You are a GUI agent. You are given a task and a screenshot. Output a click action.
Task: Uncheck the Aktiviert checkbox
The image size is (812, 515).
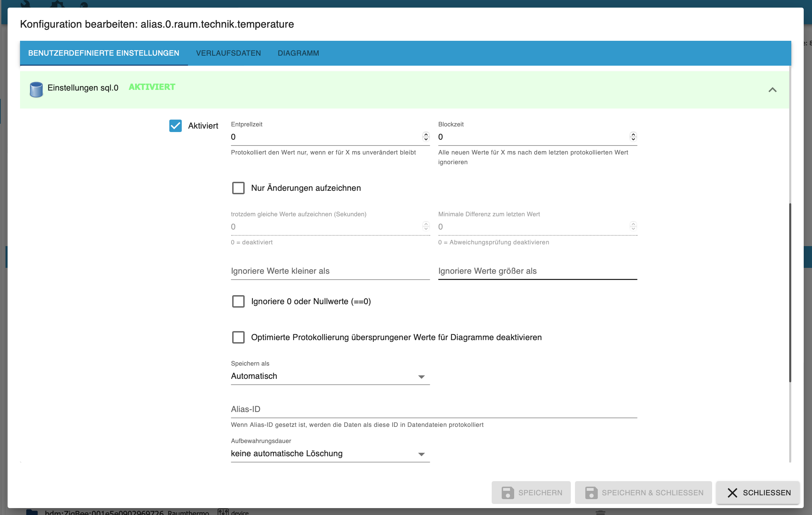[x=176, y=126]
